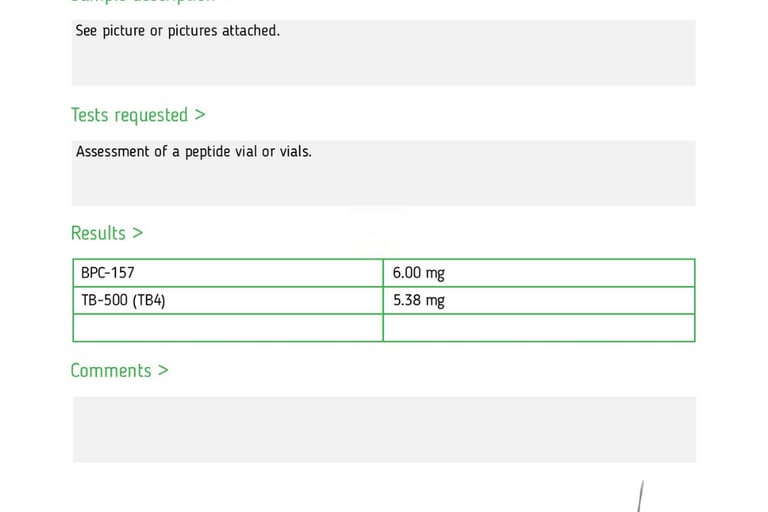The image size is (768, 512).
Task: Click the sample description text box
Action: (x=384, y=53)
